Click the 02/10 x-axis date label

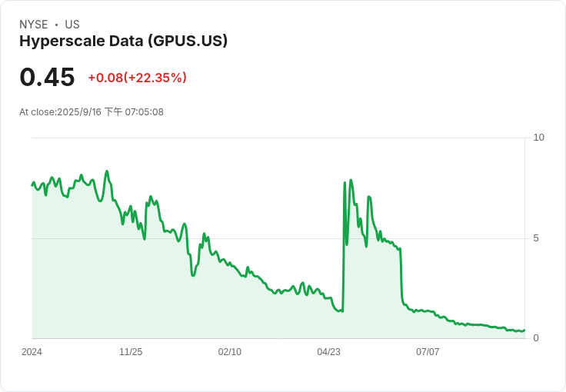230,352
